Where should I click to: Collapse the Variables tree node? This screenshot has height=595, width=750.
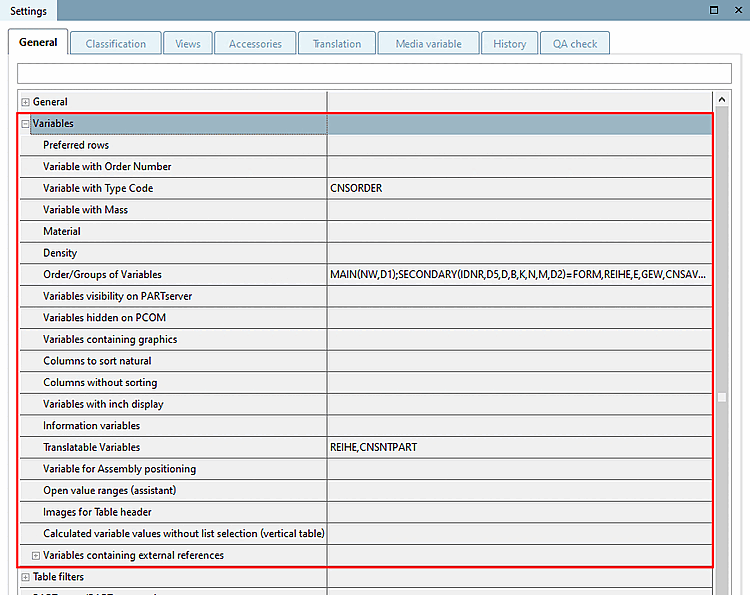[25, 124]
